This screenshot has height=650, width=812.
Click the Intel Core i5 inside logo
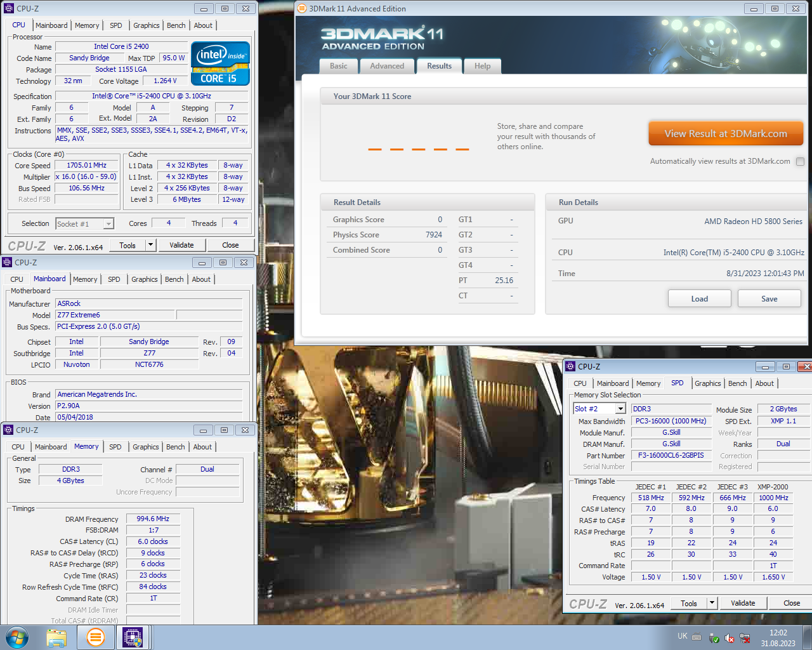(220, 63)
